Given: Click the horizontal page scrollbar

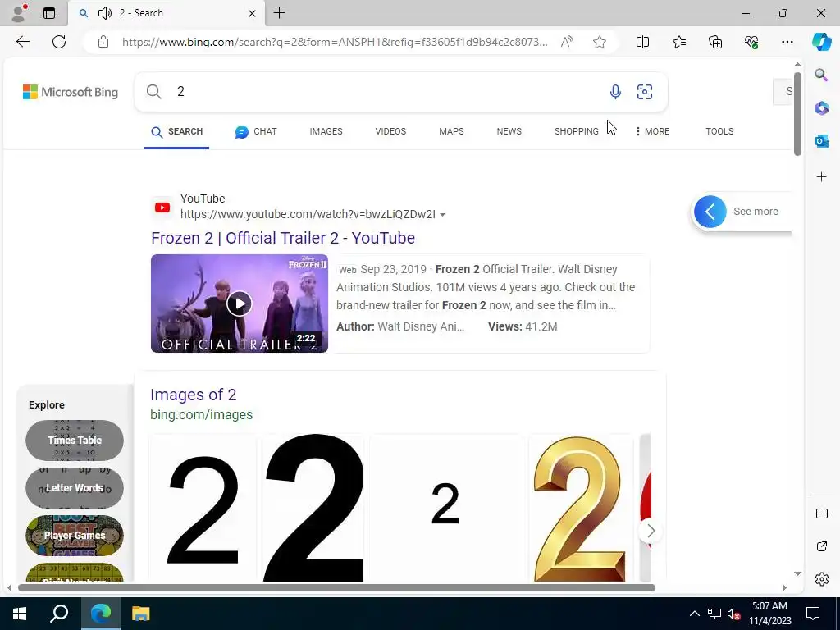Looking at the screenshot, I should [x=336, y=587].
